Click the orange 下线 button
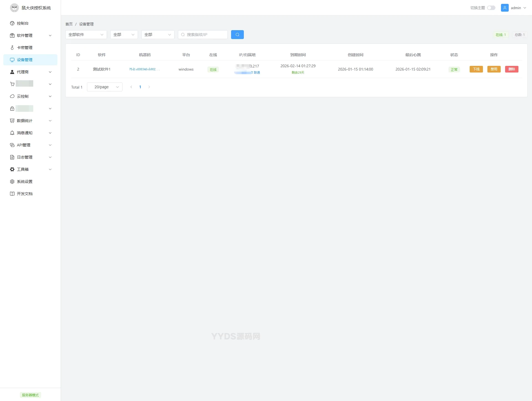The height and width of the screenshot is (401, 532). [x=476, y=69]
